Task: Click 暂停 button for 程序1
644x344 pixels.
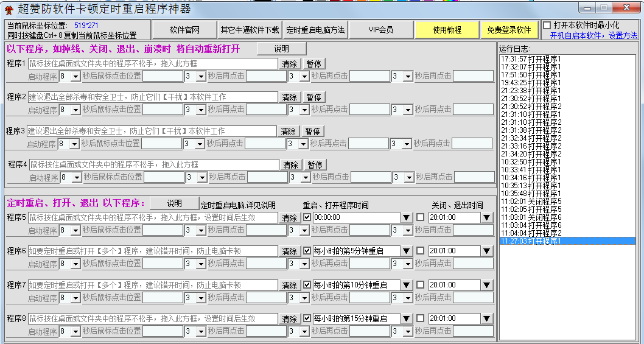Action: [x=314, y=64]
